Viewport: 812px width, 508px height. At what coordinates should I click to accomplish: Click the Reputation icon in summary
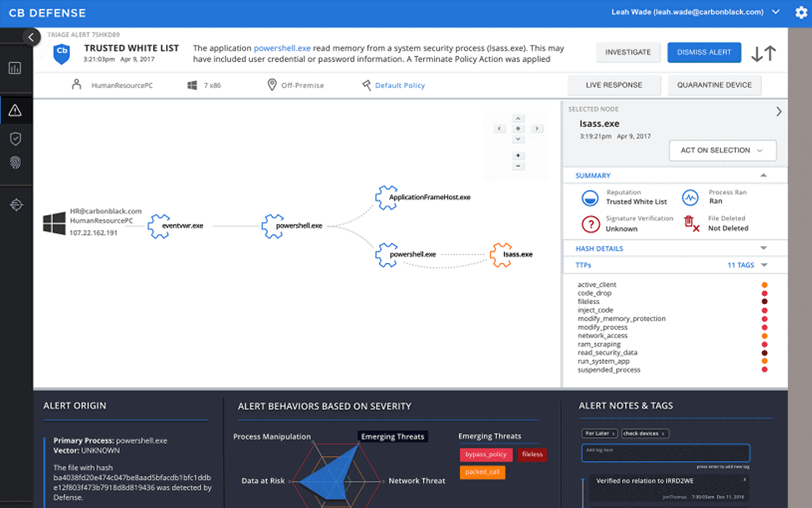click(590, 198)
